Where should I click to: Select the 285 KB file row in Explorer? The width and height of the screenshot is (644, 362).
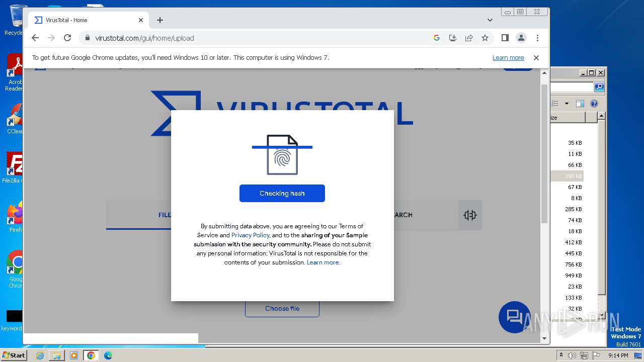click(567, 209)
